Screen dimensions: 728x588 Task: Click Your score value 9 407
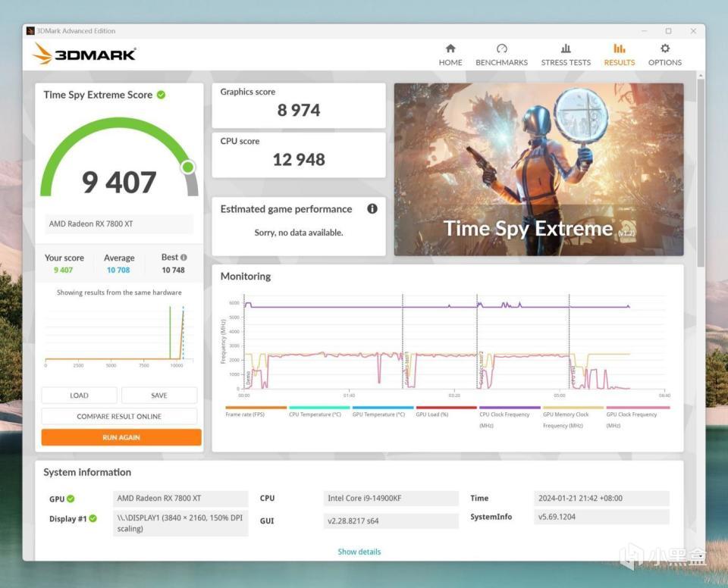coord(63,270)
